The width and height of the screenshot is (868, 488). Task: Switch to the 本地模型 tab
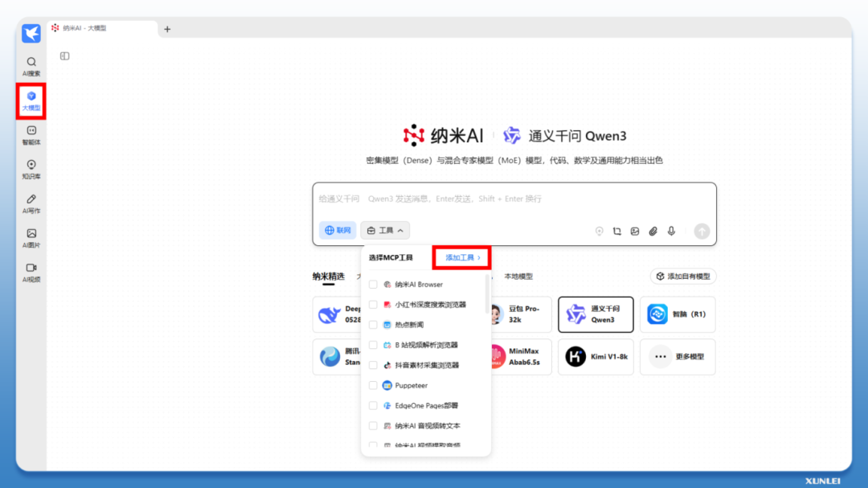(x=518, y=277)
